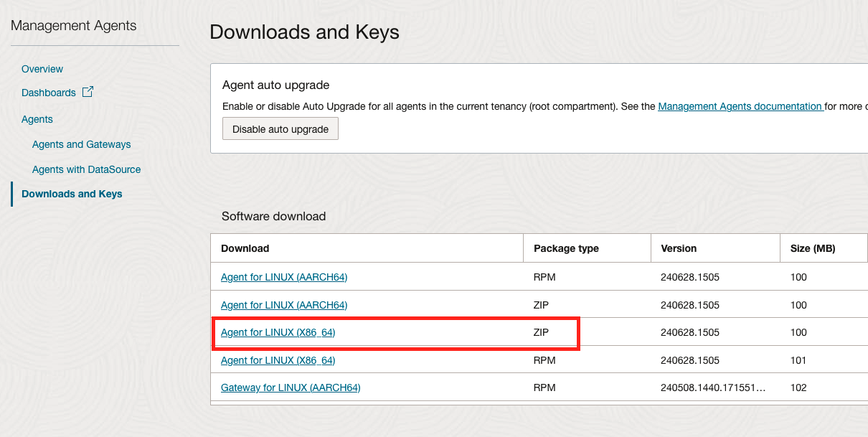Screen dimensions: 868x437
Task: Select Downloads and Keys in the sidebar
Action: tap(72, 194)
